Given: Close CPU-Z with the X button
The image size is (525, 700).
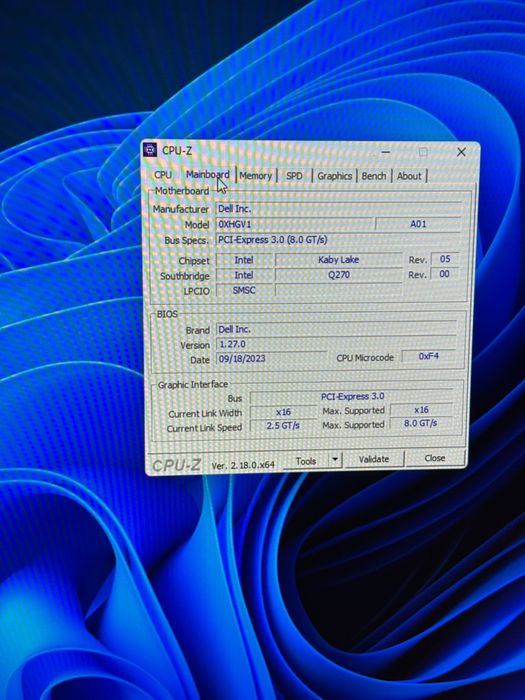Looking at the screenshot, I should click(461, 152).
